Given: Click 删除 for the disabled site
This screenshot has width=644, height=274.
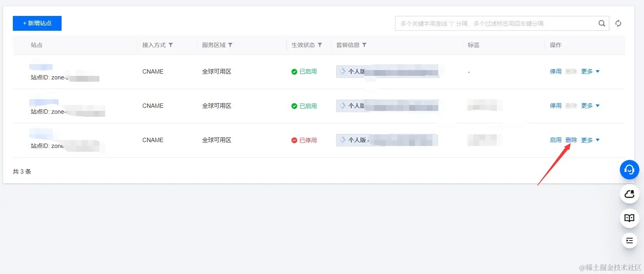Looking at the screenshot, I should [571, 140].
